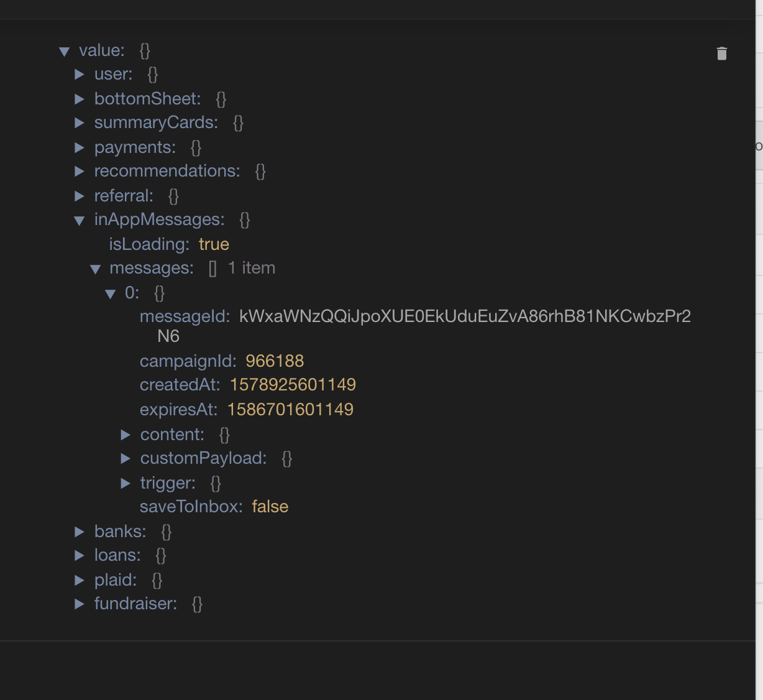Click the bottomSheet key label
The height and width of the screenshot is (700, 763).
[147, 99]
